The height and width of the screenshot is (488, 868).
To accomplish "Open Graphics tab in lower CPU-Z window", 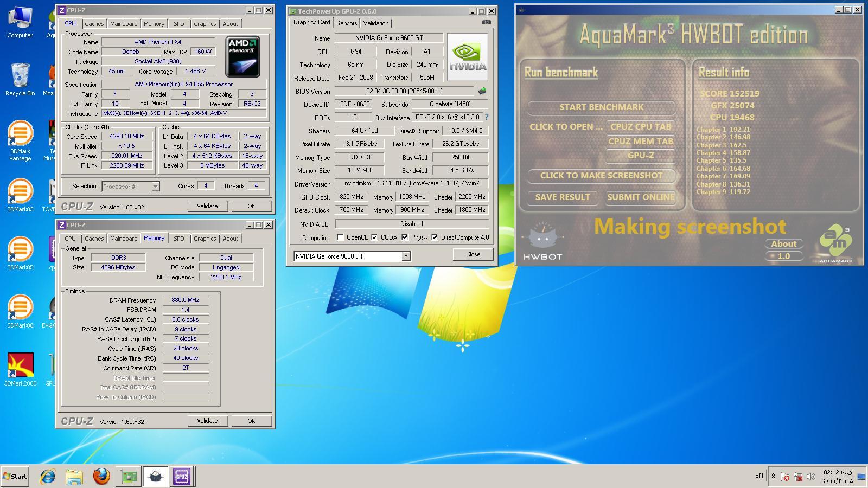I will tap(205, 239).
